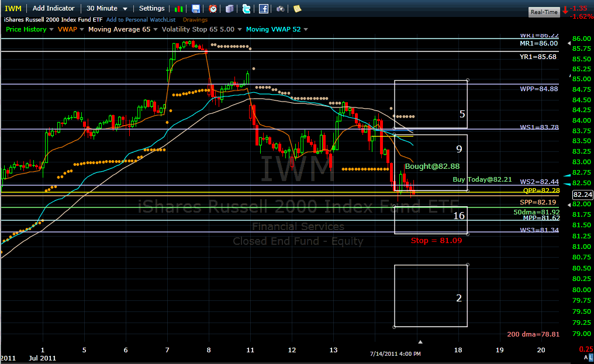Click Add to Personal WatchList link

pyautogui.click(x=141, y=20)
